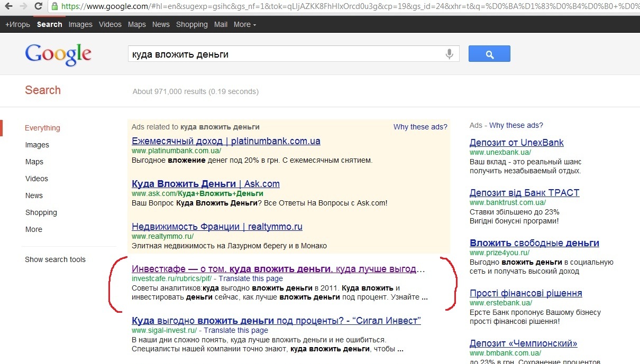640x364 pixels.
Task: Open the +Игорь profile link
Action: point(18,24)
